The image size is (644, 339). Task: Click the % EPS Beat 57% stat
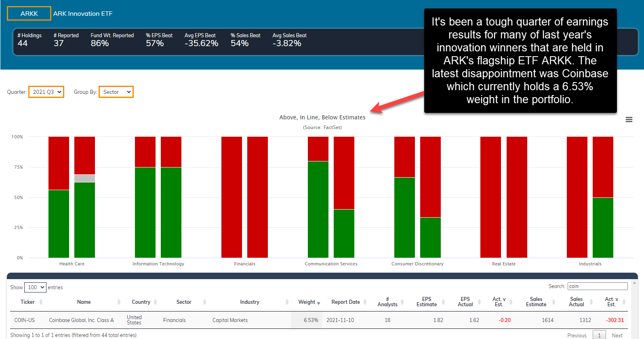pyautogui.click(x=159, y=40)
